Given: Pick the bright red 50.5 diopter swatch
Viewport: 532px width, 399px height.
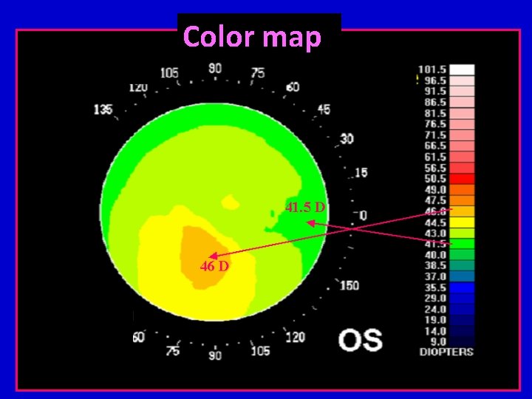Looking at the screenshot, I should click(x=462, y=179).
